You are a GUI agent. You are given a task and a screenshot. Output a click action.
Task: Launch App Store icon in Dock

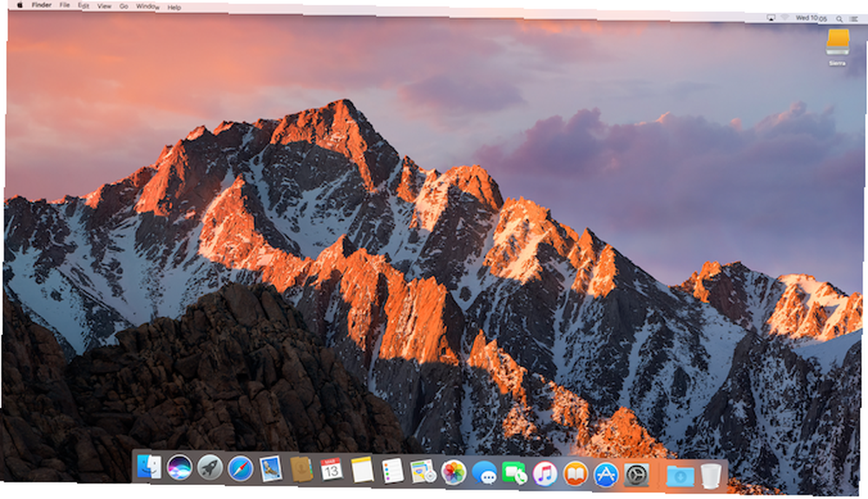(x=606, y=476)
